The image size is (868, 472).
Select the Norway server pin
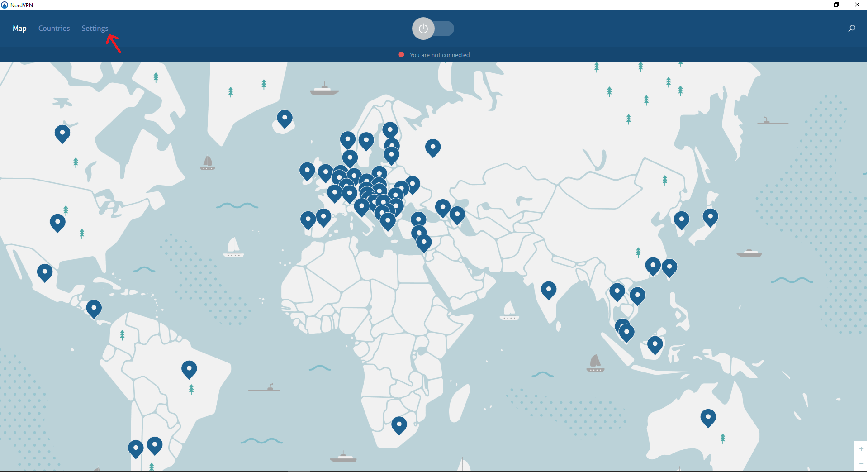[x=347, y=140]
